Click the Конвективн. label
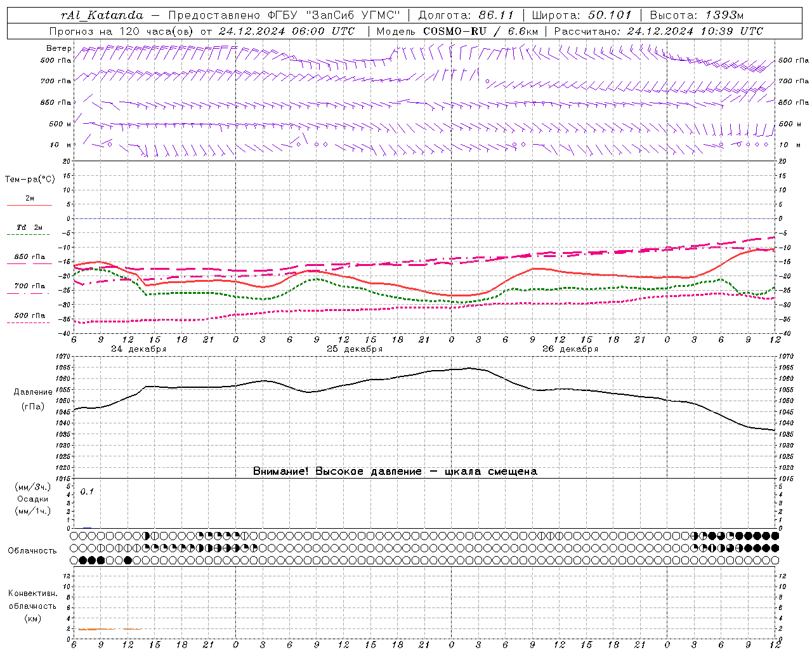812x650 pixels. pos(32,594)
